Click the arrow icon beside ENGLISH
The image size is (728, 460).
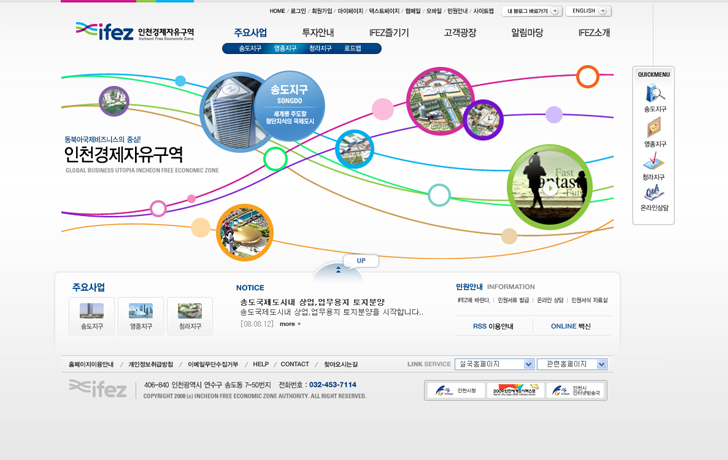click(602, 11)
